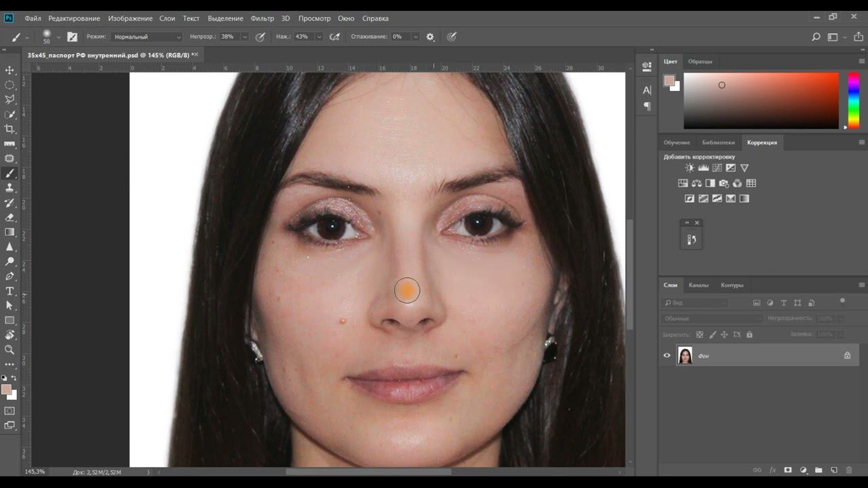
Task: Add a Brightness/Contrast adjustment
Action: click(690, 167)
